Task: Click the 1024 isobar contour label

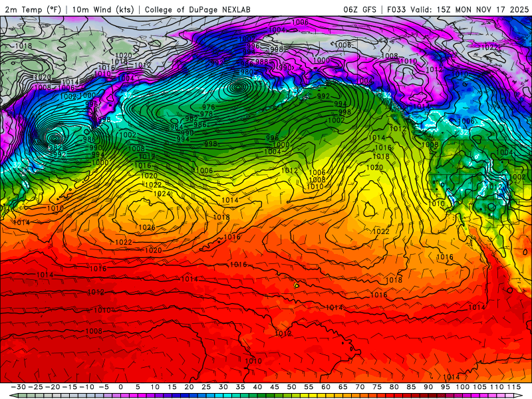Action: click(162, 194)
